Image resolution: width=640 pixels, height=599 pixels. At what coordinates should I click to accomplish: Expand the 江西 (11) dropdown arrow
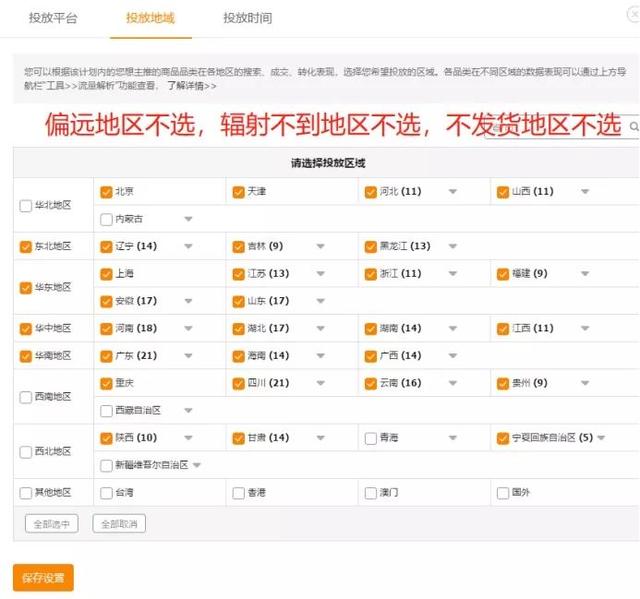coord(585,328)
